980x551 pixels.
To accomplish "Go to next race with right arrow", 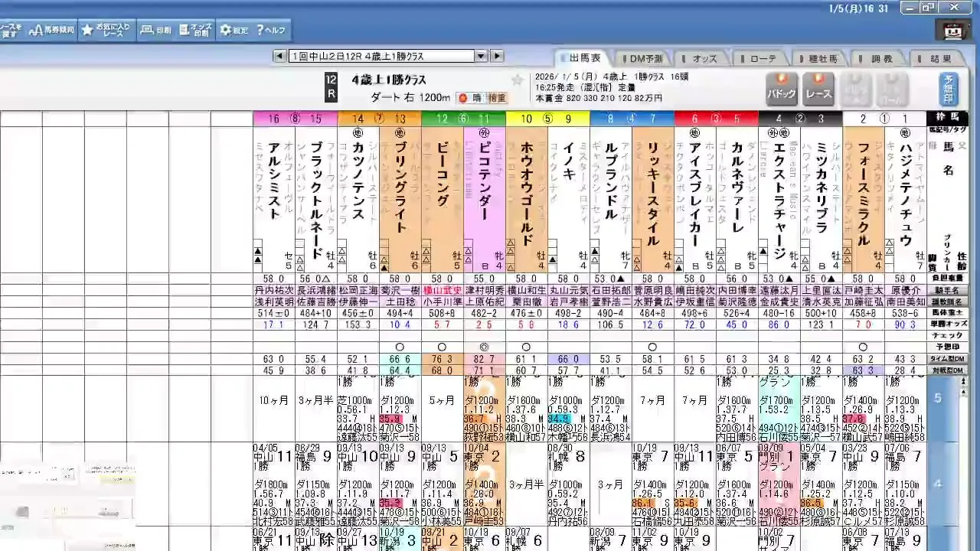I will 497,57.
